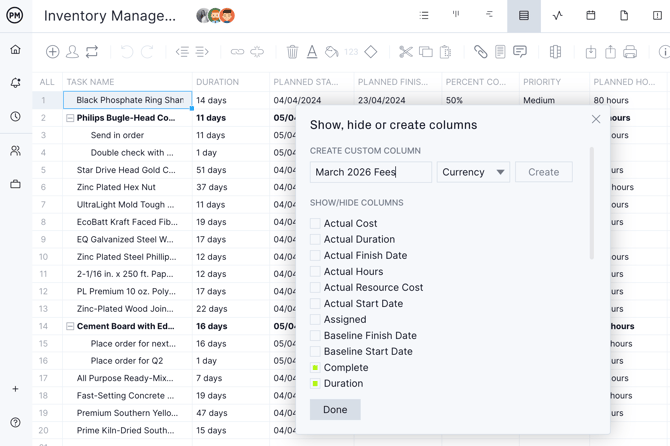Go to Home in the sidebar

(15, 50)
